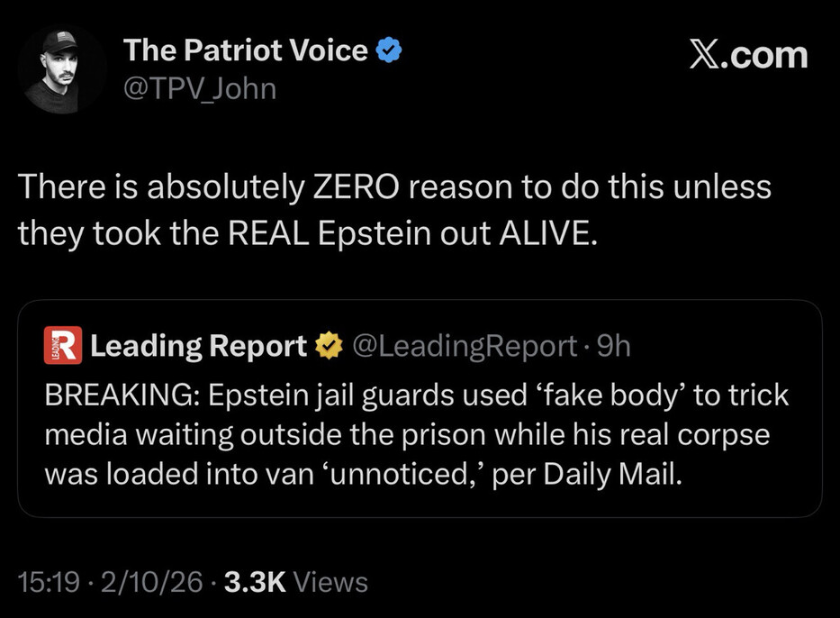
Task: Open the @LeadingReport handle
Action: [x=463, y=346]
